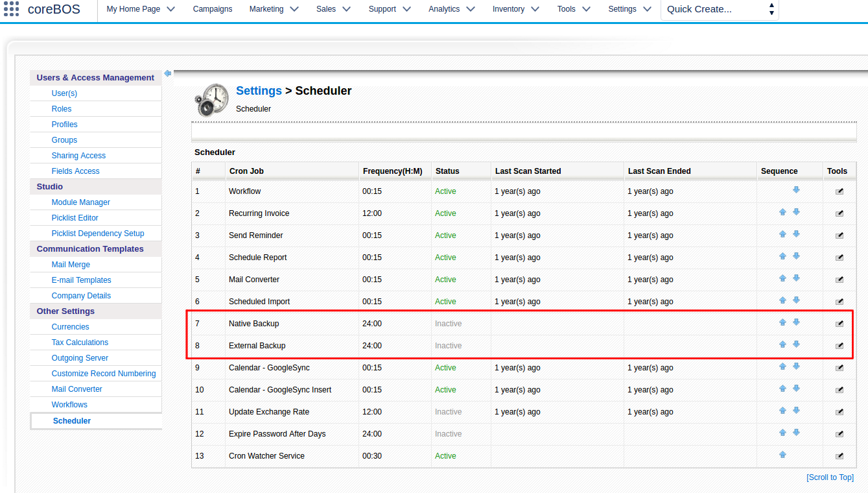The image size is (868, 493).
Task: Move Expire Password After Days job down
Action: [796, 433]
